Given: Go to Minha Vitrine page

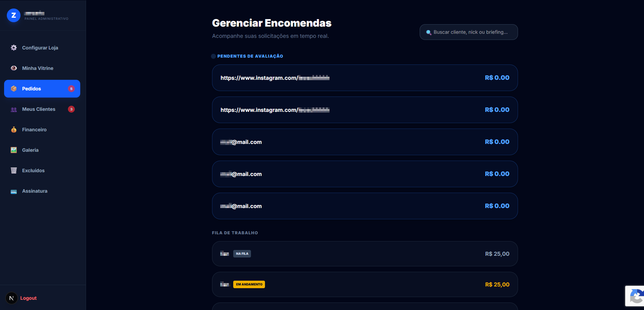Looking at the screenshot, I should pos(42,68).
